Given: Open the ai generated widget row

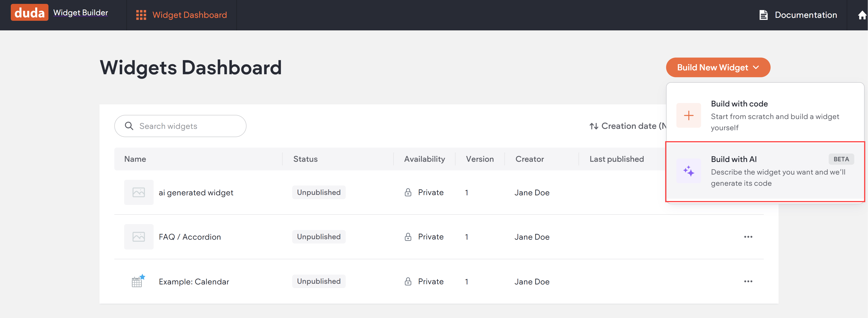Looking at the screenshot, I should coord(196,193).
